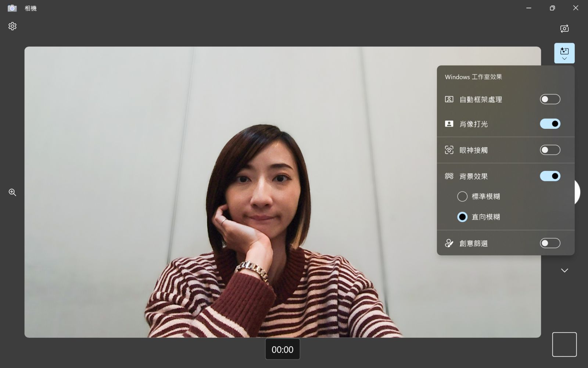Minimize the camera window
588x368 pixels.
529,8
